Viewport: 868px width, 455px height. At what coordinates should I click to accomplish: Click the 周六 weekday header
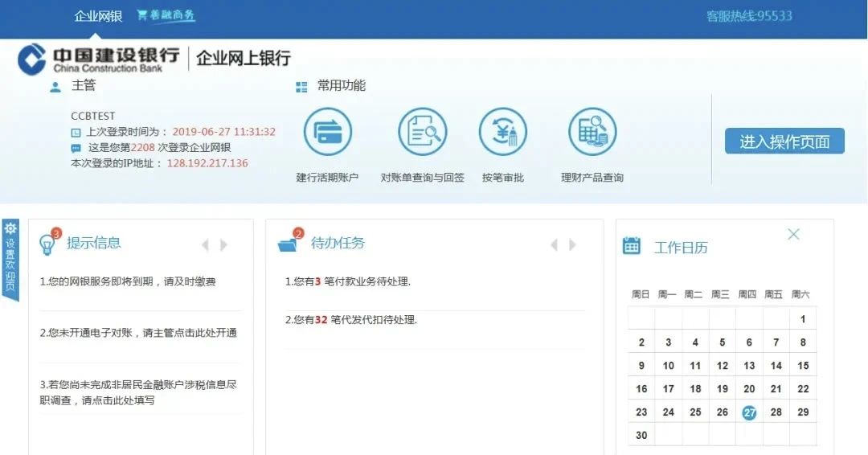pyautogui.click(x=800, y=294)
